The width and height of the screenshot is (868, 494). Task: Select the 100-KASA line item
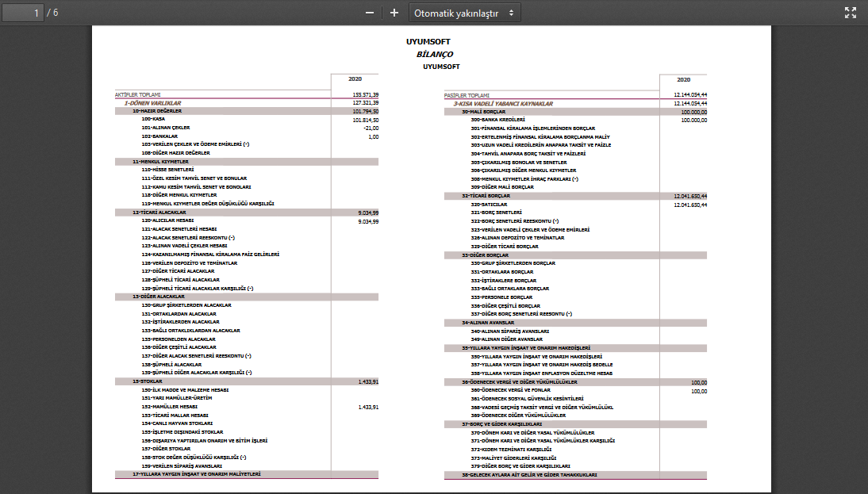[152, 119]
